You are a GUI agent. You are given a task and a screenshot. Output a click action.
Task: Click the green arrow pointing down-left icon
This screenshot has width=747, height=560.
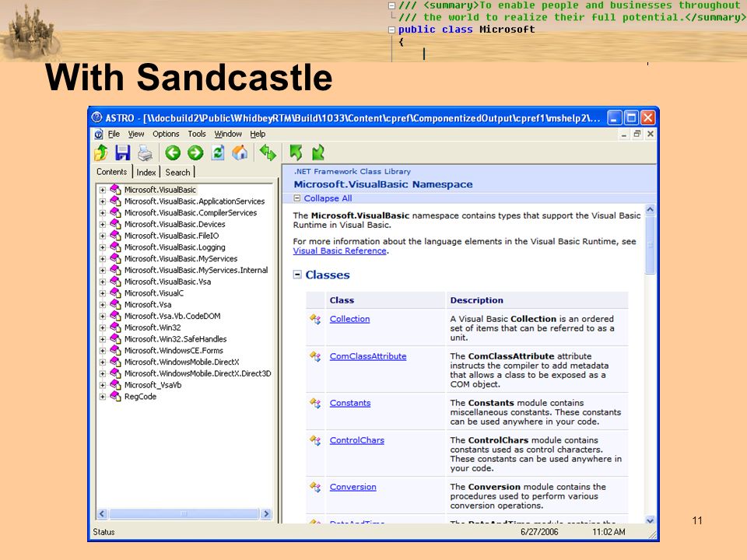coord(317,153)
